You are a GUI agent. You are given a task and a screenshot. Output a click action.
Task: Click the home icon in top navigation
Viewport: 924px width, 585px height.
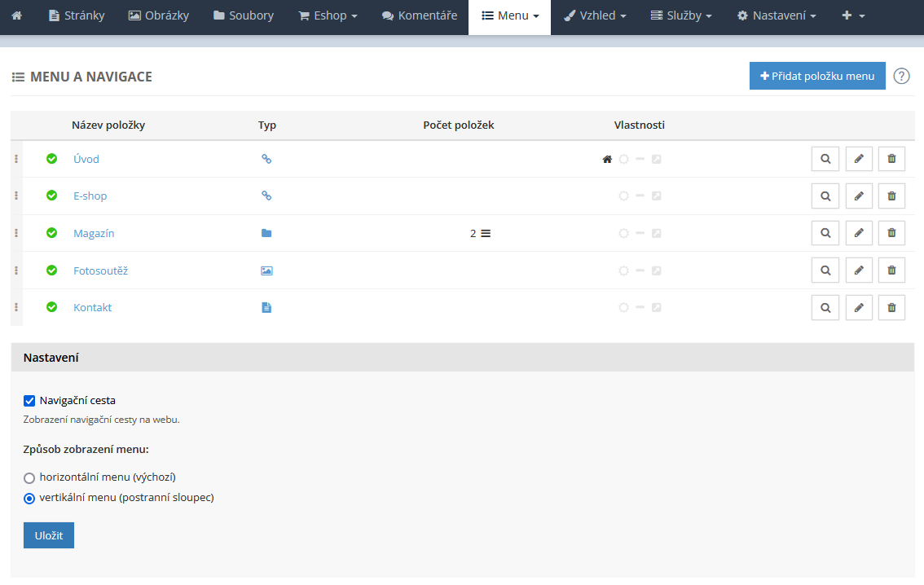tap(17, 15)
